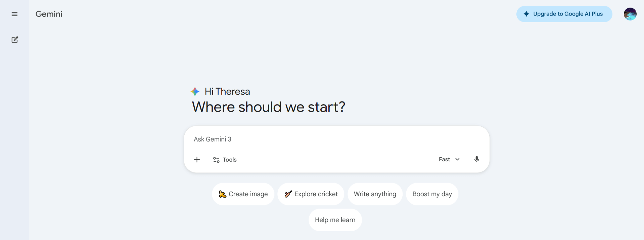The image size is (644, 240).
Task: Open the Fast model selector dropdown
Action: coord(444,159)
